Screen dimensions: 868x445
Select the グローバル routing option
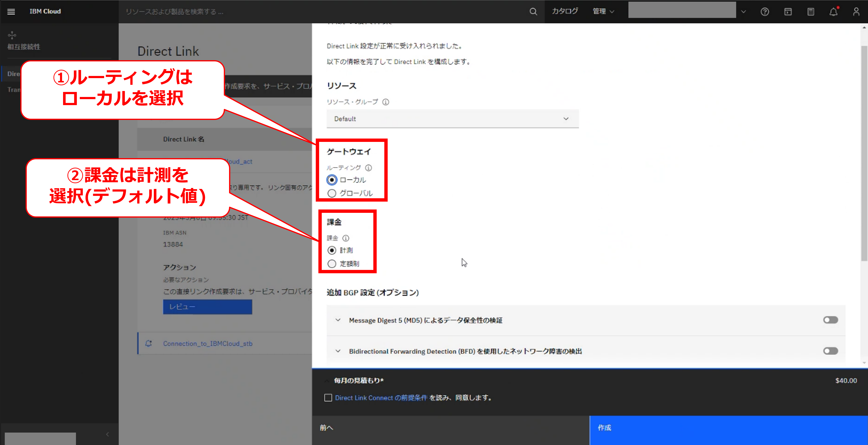pos(332,193)
